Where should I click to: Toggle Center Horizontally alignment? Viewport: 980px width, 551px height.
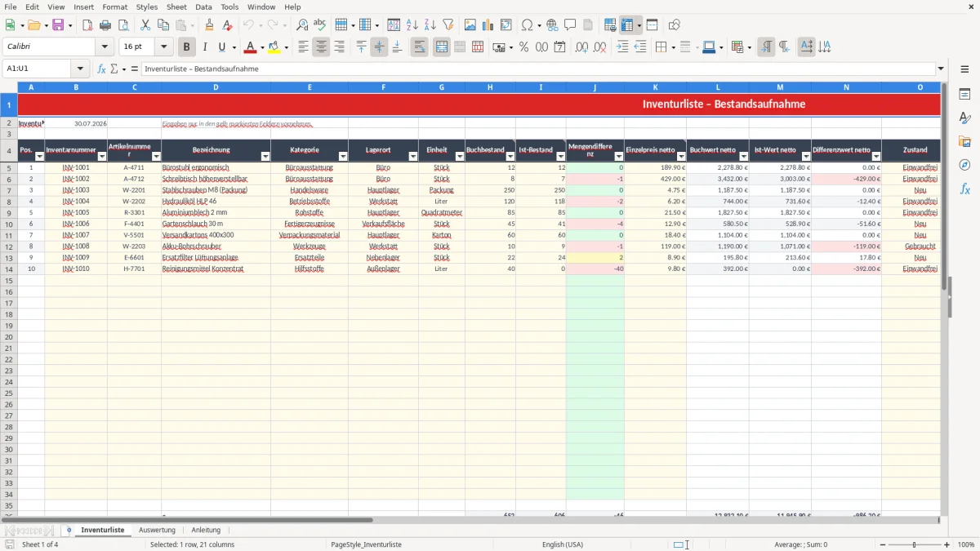tap(321, 47)
